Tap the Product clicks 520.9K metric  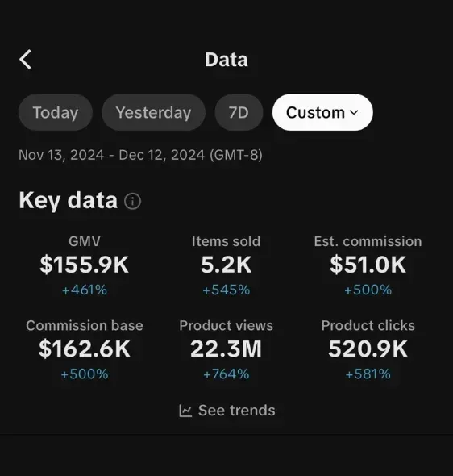[368, 349]
